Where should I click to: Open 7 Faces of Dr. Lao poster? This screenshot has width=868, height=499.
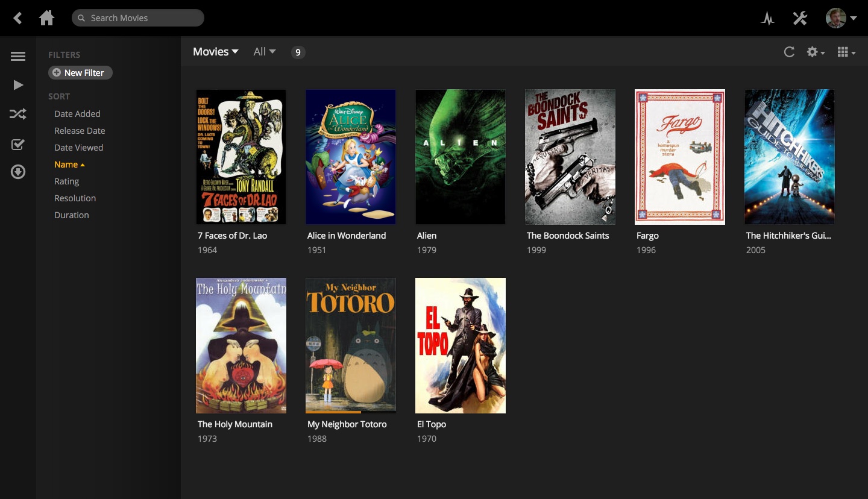[x=241, y=157]
